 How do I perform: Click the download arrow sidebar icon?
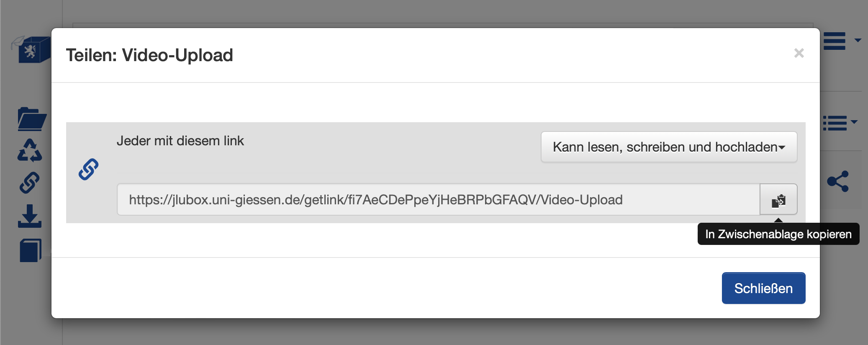pos(30,216)
